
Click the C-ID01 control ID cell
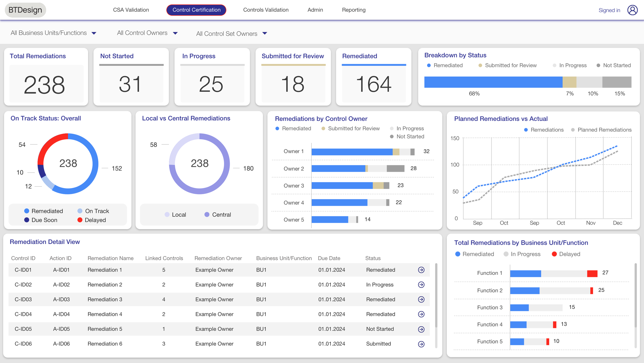(x=23, y=270)
